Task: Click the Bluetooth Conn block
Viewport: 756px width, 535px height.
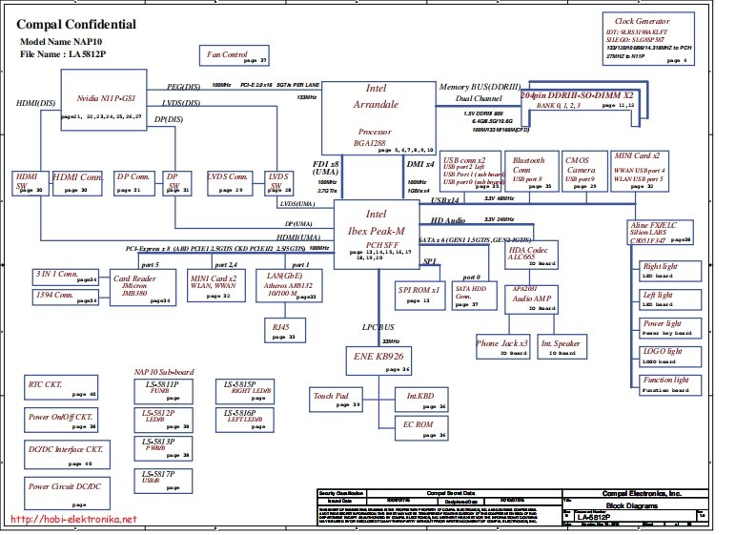Action: tap(528, 171)
